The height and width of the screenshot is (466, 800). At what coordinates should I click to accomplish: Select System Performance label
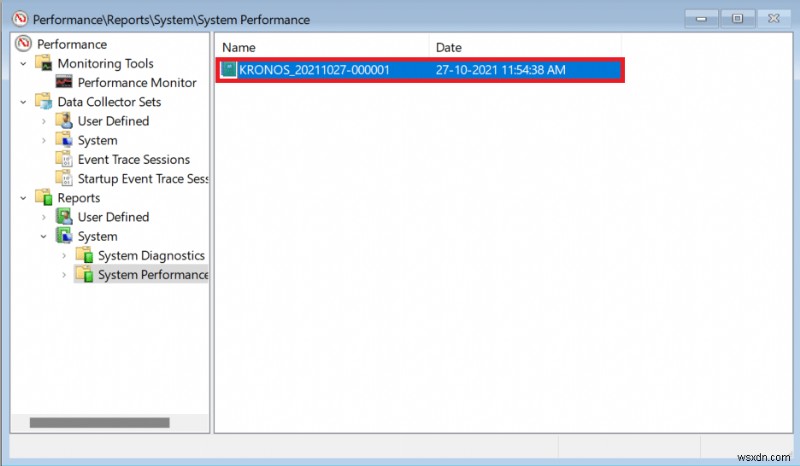point(153,275)
